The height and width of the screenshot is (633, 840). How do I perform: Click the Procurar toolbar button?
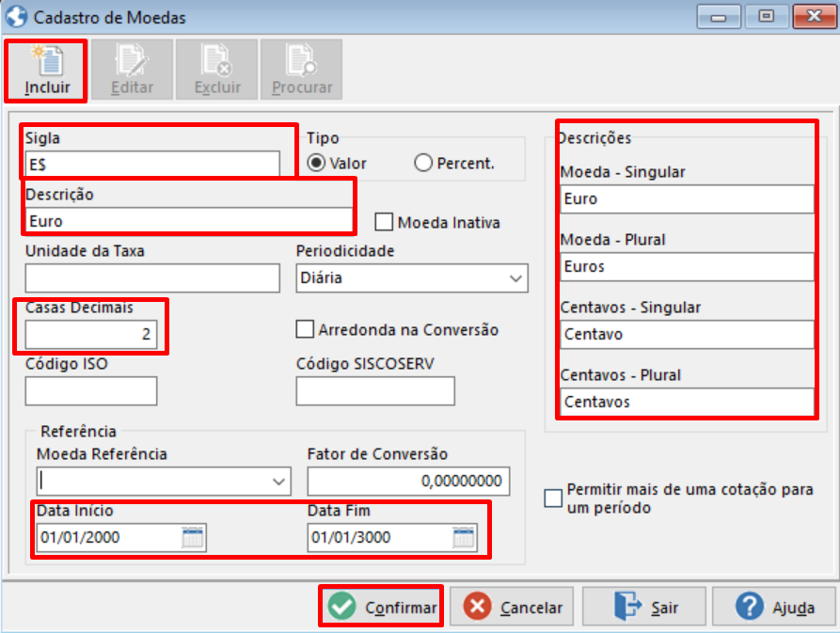pos(302,70)
